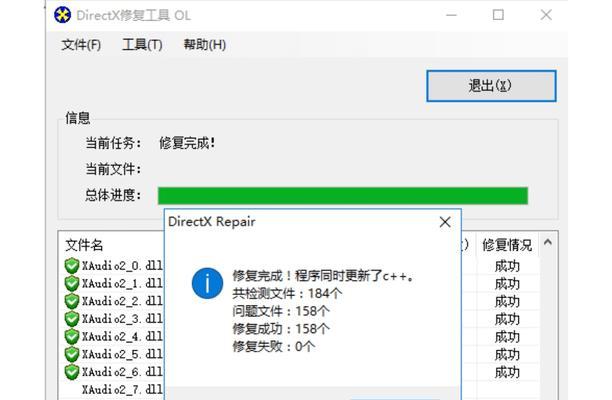Click the 共检测文件：184个 line
The width and height of the screenshot is (612, 400).
pyautogui.click(x=287, y=293)
